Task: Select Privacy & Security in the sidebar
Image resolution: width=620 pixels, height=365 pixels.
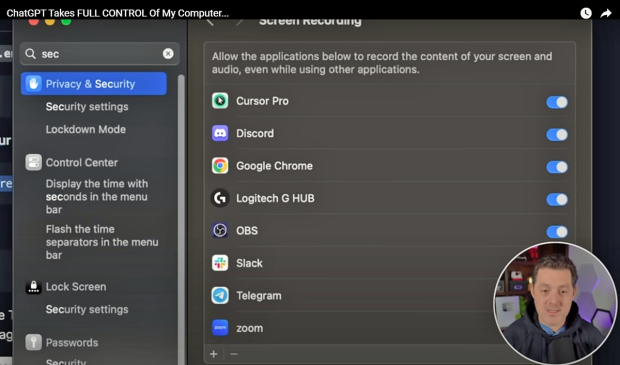Action: click(94, 84)
